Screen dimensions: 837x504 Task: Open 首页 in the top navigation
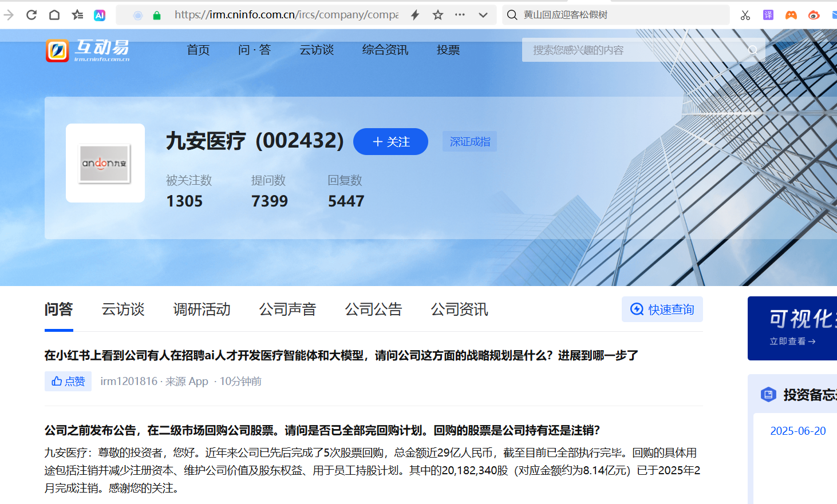198,50
